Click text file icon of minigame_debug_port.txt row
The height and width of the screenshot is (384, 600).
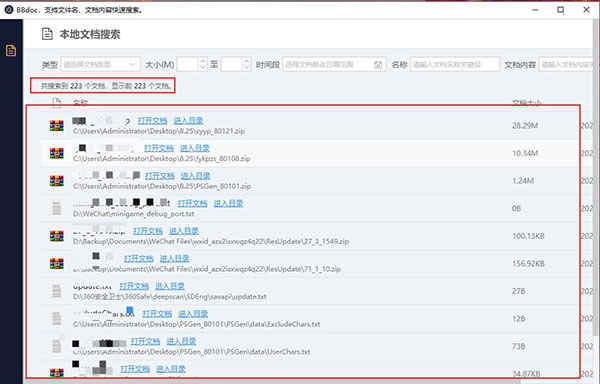pyautogui.click(x=57, y=208)
